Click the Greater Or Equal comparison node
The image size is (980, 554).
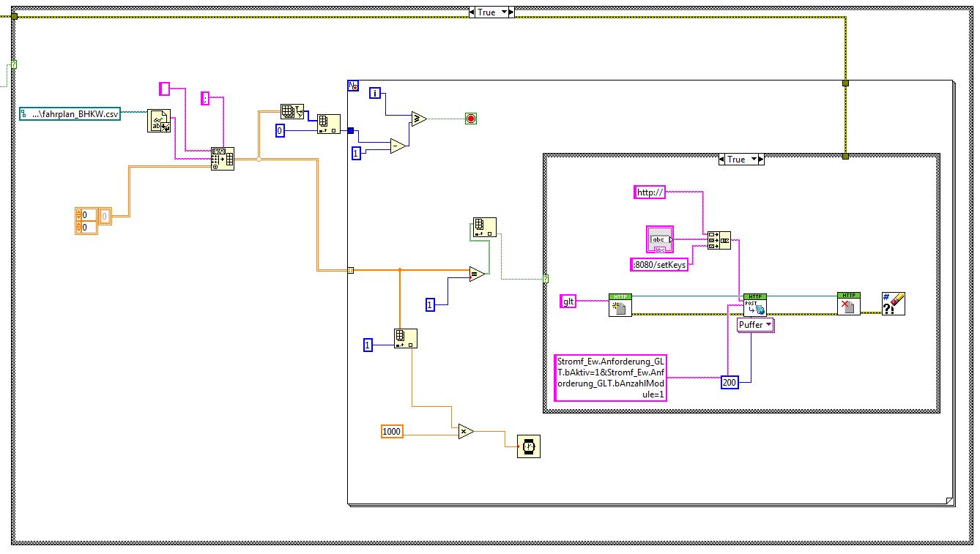(x=418, y=119)
